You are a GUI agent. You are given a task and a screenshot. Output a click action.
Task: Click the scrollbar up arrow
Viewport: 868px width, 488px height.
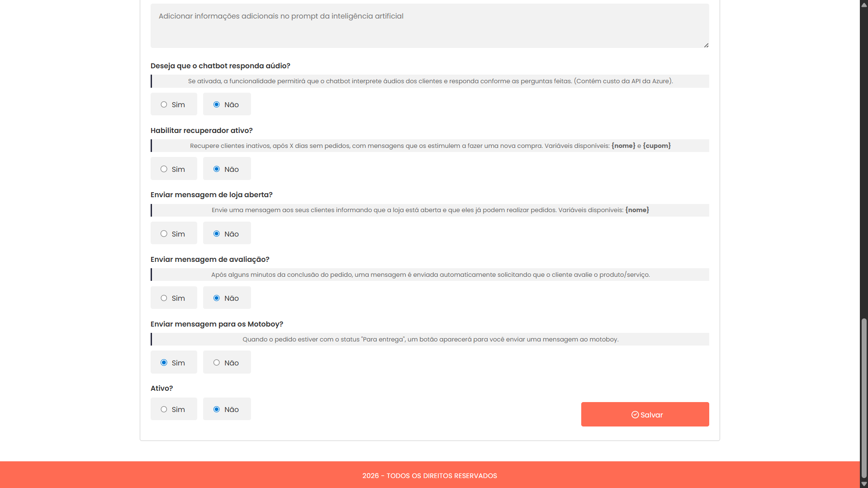coord(863,4)
